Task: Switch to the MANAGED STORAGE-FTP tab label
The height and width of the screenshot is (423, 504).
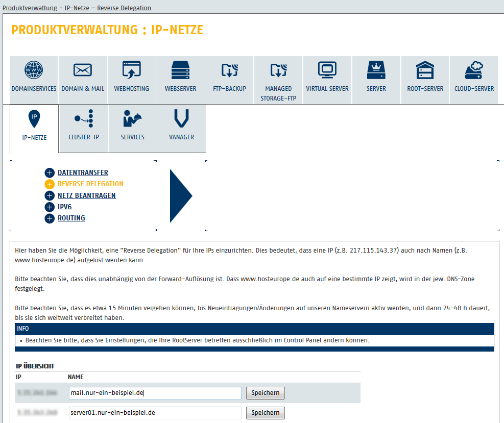Action: [278, 93]
